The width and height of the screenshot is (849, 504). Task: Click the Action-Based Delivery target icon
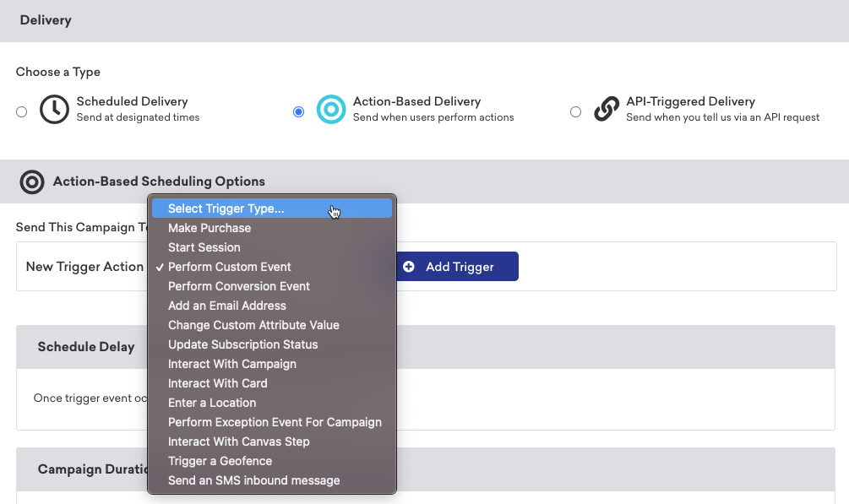coord(331,110)
